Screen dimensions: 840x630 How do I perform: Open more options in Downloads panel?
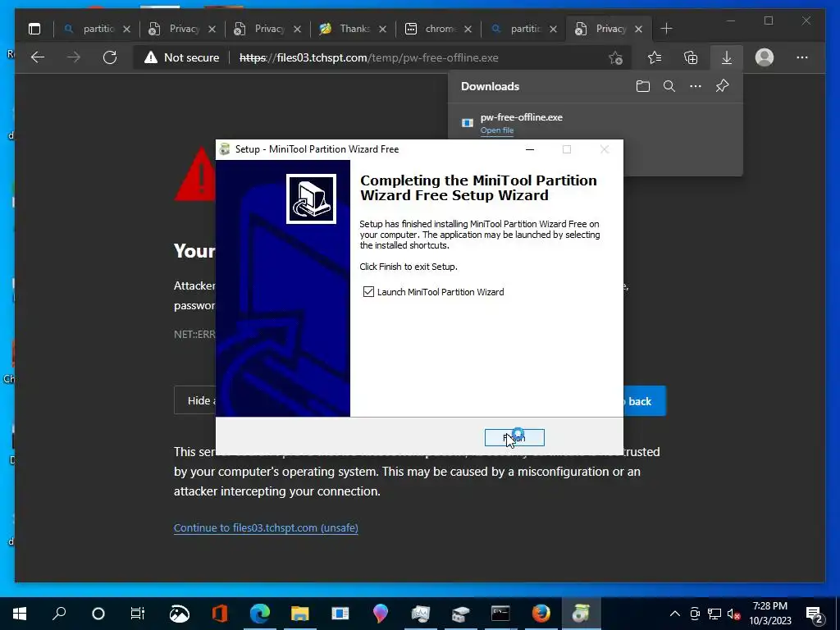tap(696, 86)
